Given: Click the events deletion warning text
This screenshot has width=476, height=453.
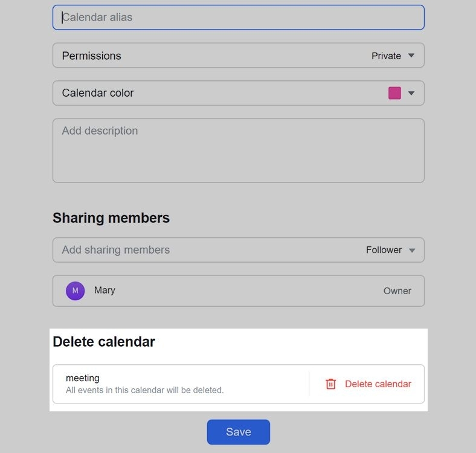Looking at the screenshot, I should [x=145, y=390].
